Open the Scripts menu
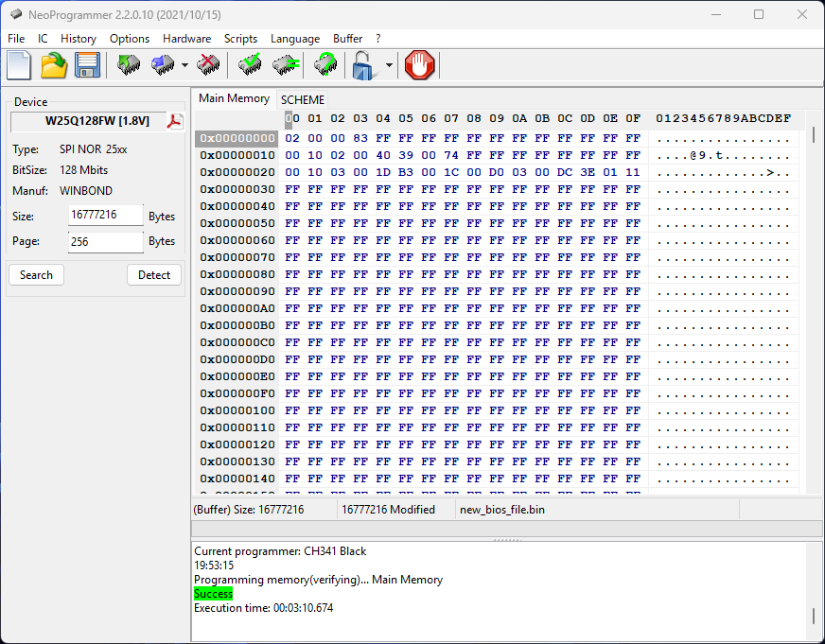This screenshot has width=825, height=644. click(240, 39)
